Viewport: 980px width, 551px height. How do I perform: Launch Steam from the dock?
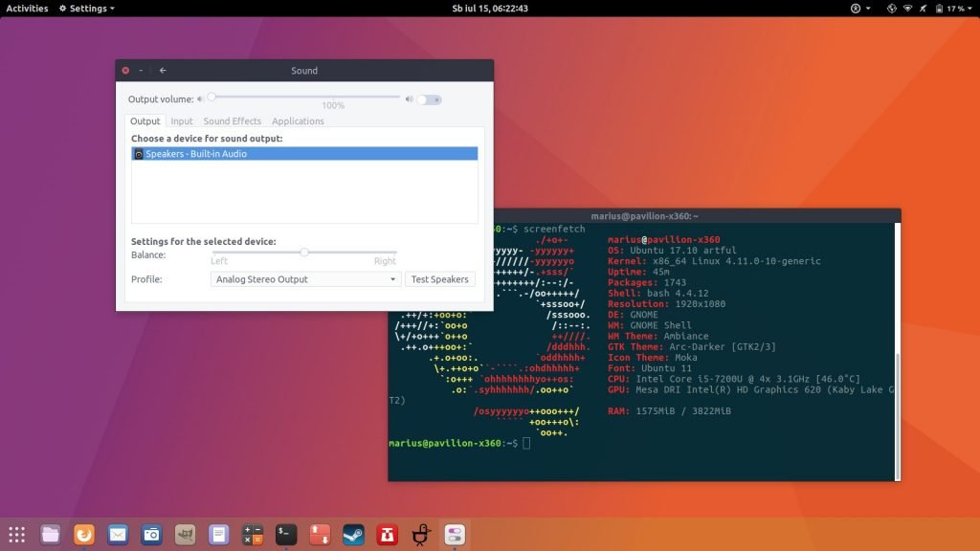click(353, 534)
